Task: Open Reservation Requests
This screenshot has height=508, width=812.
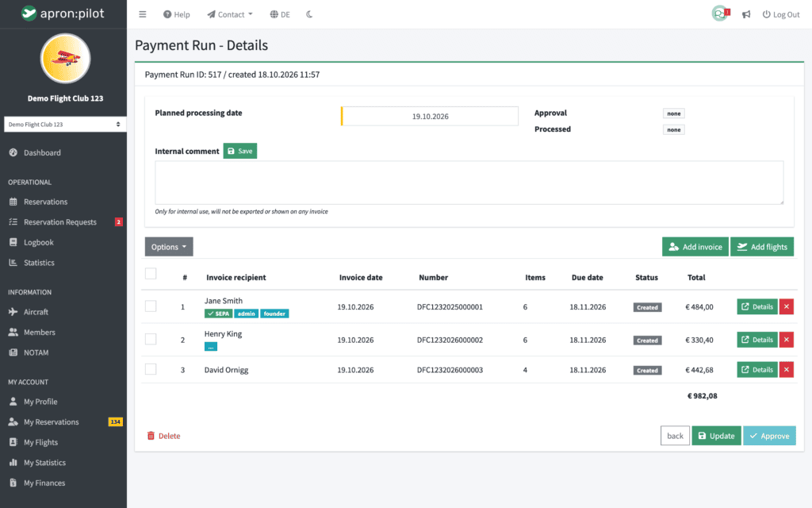Action: coord(60,222)
